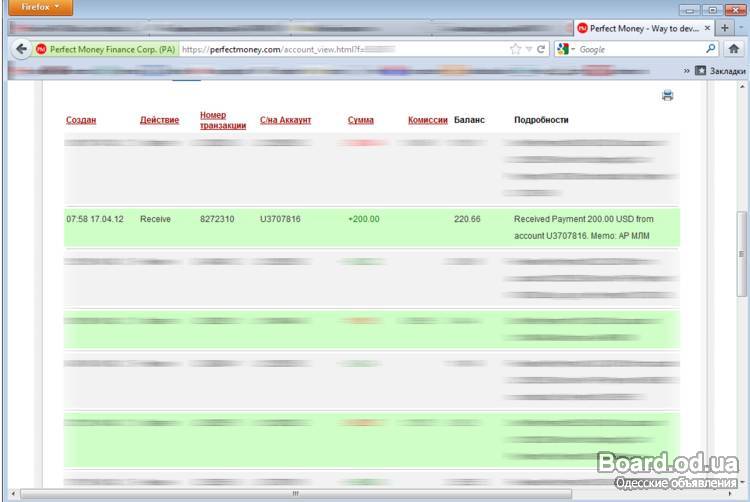The height and width of the screenshot is (502, 750).
Task: Open the Firefox application menu
Action: [x=40, y=8]
